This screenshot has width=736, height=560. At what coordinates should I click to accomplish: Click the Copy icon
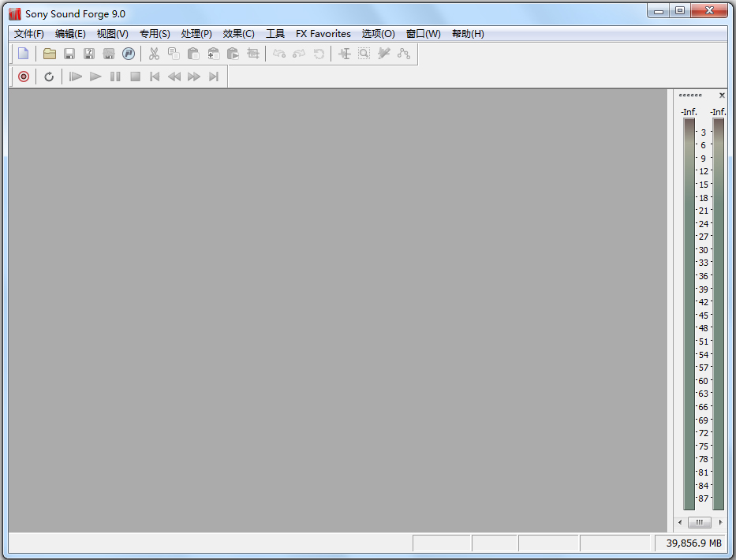(x=174, y=54)
